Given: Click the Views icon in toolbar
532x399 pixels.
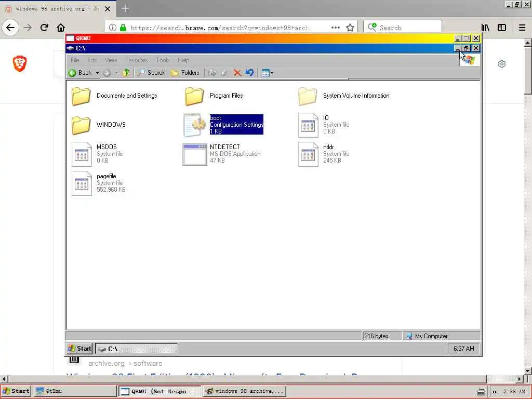Looking at the screenshot, I should click(x=265, y=73).
